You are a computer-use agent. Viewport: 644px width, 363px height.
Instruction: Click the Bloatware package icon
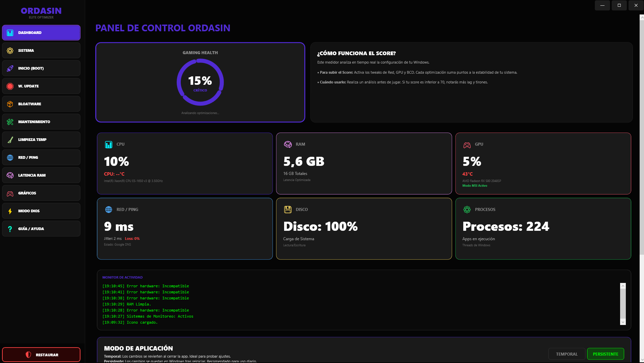9,104
